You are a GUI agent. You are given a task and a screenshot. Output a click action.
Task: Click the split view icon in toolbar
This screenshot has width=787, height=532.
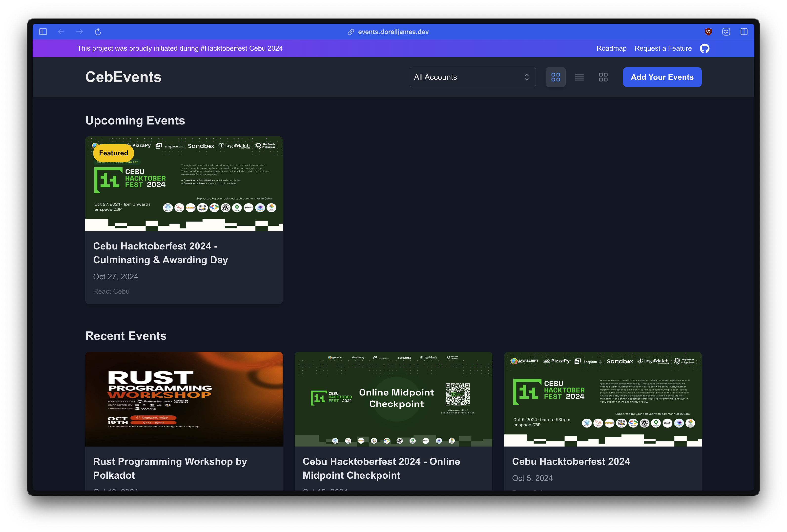[744, 32]
